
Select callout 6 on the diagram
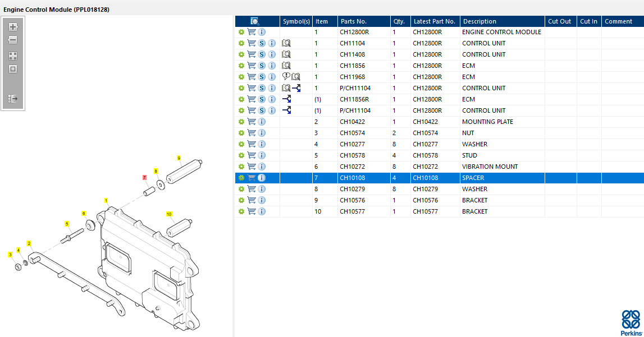pos(83,214)
